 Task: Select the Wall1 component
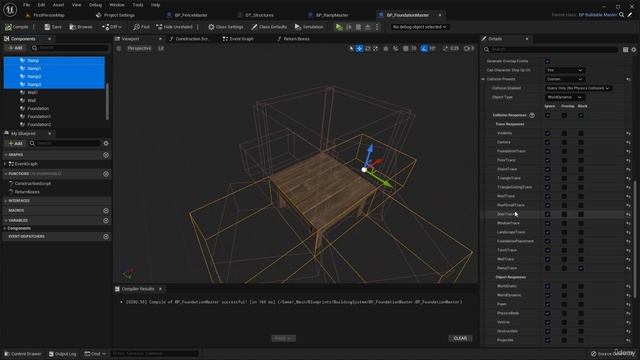click(33, 92)
